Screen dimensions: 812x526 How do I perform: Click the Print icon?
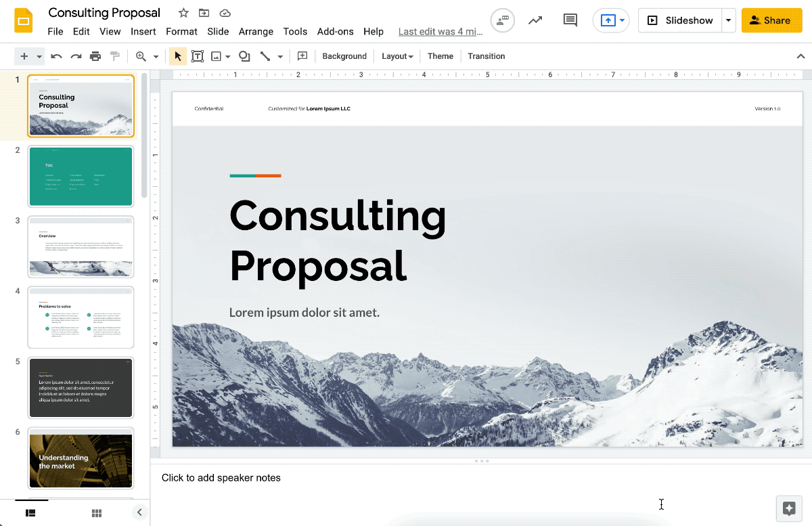95,56
